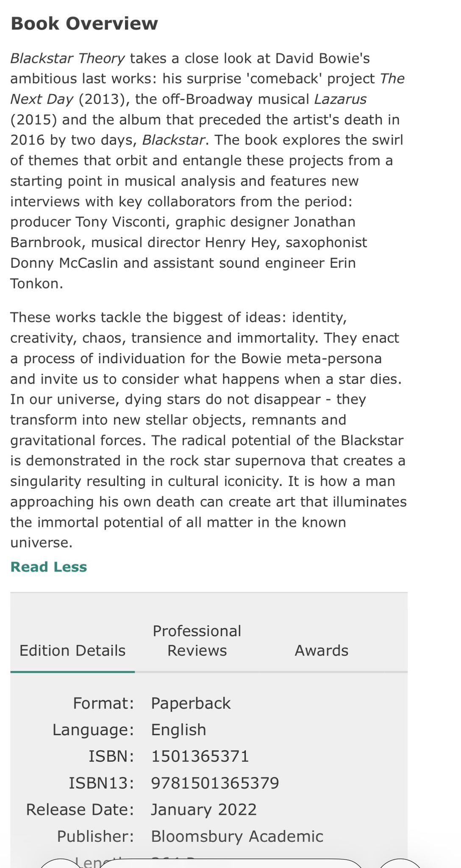Collapse the overview with Read Less

49,567
